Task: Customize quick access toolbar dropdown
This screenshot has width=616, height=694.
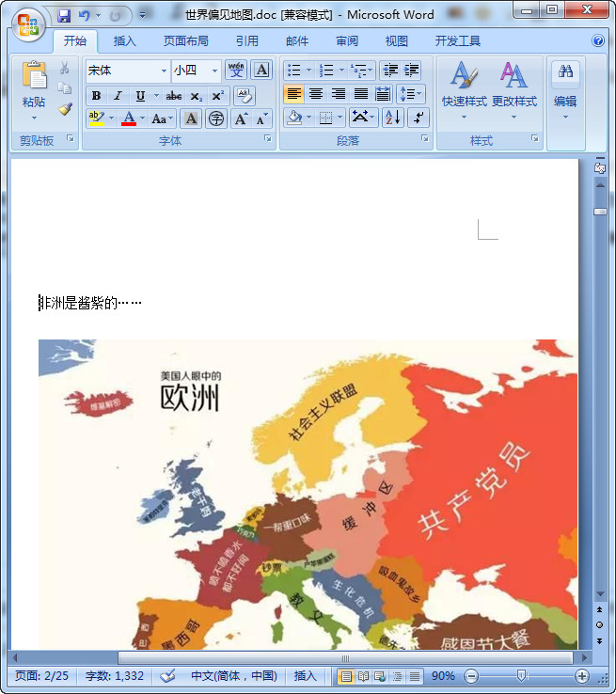Action: pyautogui.click(x=143, y=16)
